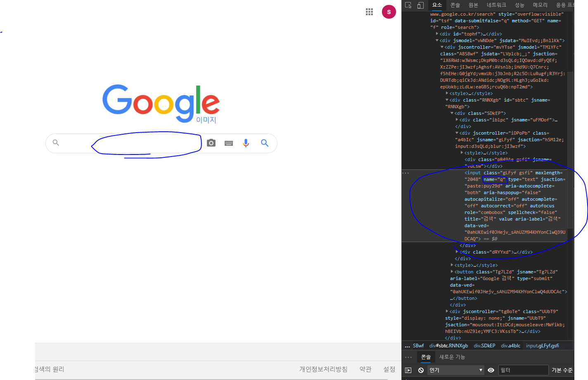Select the div.a4bIc breadcrumb
The image size is (588, 380).
(x=511, y=346)
